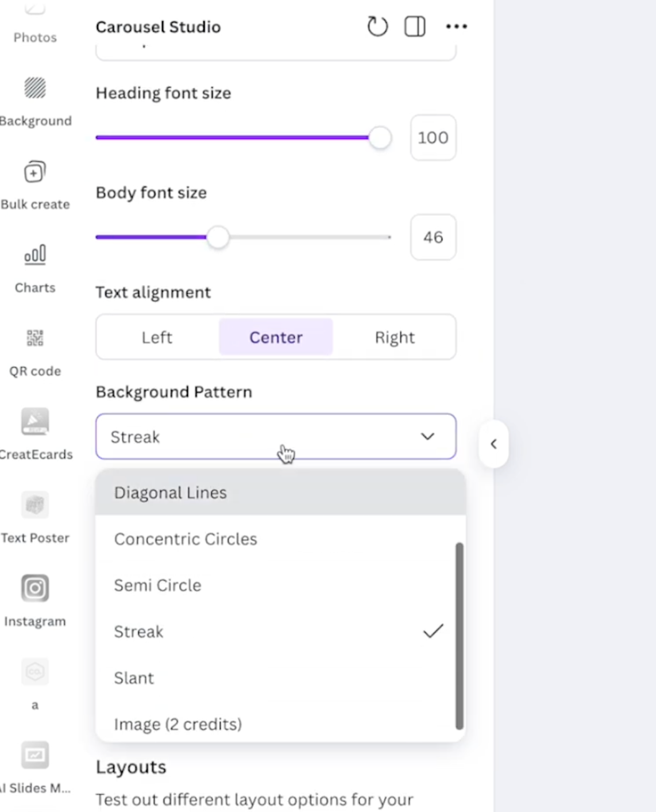Select the Slant background pattern
The height and width of the screenshot is (812, 656).
pos(134,678)
